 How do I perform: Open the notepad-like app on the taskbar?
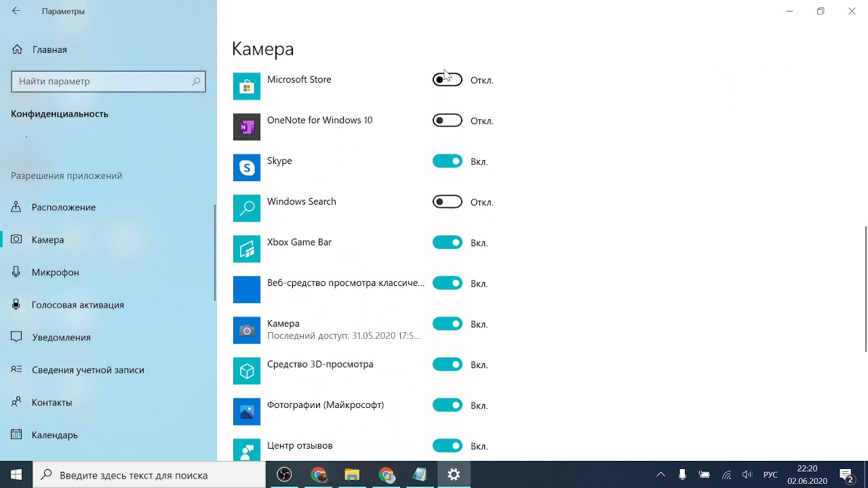[420, 475]
